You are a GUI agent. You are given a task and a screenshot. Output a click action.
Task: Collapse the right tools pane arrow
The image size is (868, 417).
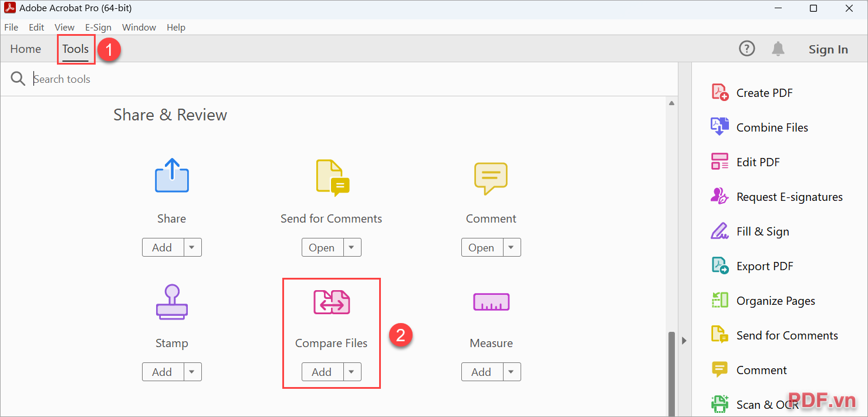(x=684, y=341)
